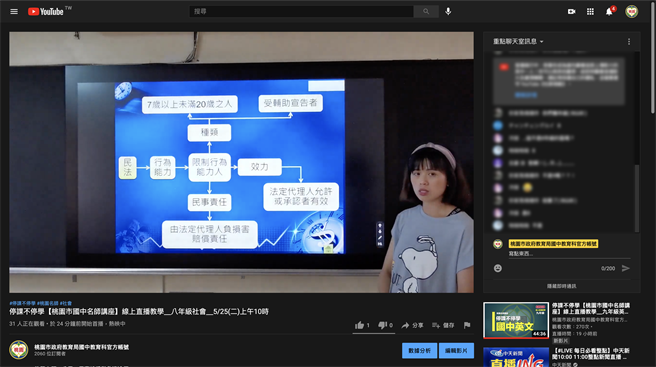Open the create video camera icon
The width and height of the screenshot is (656, 367).
pyautogui.click(x=571, y=12)
